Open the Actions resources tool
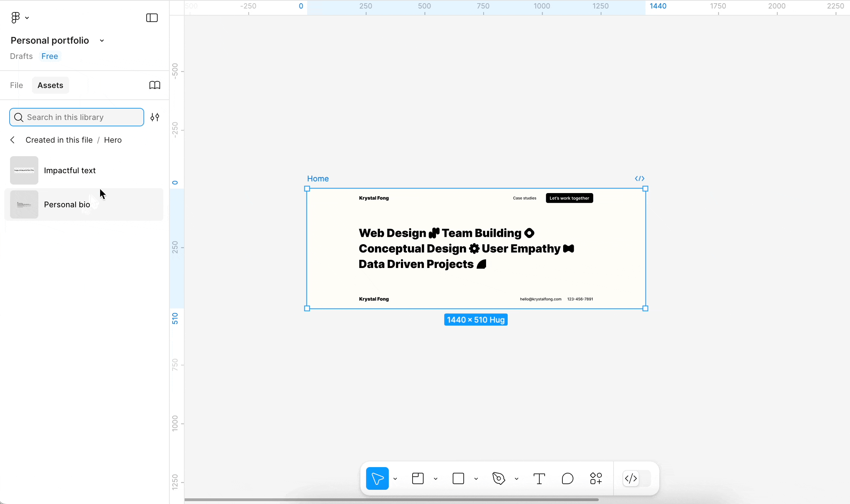This screenshot has height=504, width=850. click(596, 478)
